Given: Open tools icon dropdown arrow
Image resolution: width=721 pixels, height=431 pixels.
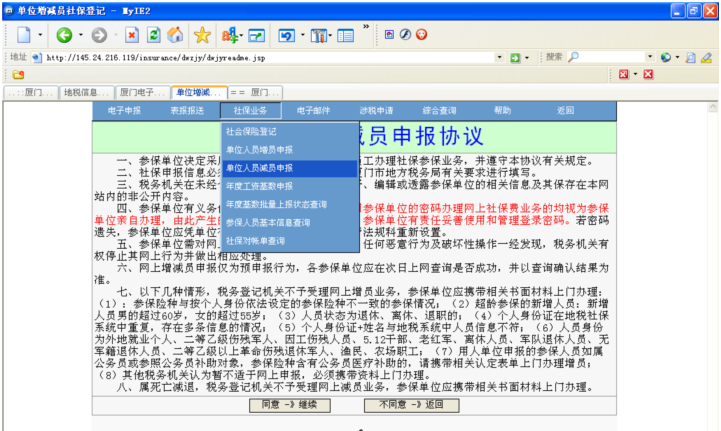Looking at the screenshot, I should point(330,35).
